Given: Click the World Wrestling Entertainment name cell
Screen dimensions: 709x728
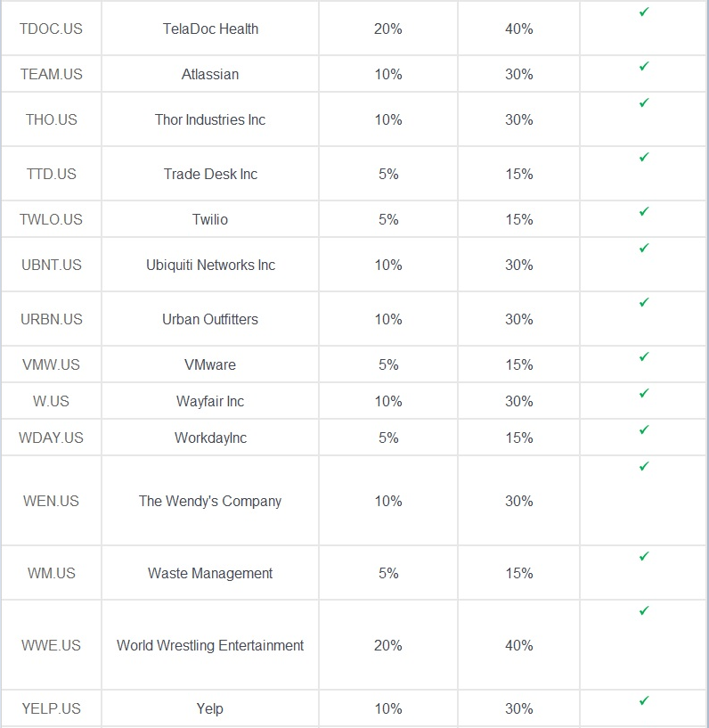Looking at the screenshot, I should (210, 645).
